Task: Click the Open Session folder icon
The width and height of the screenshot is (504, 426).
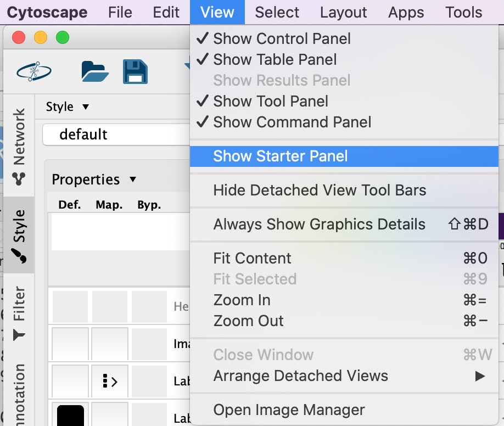Action: [95, 71]
